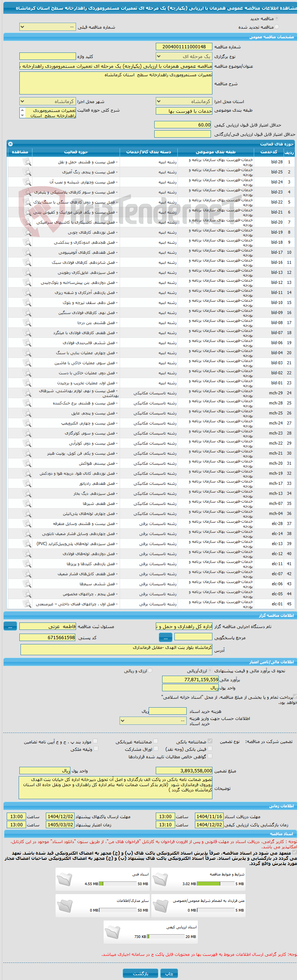Open the view icon for row bld-11
Screen dimensions: 297x980
coord(27,292)
